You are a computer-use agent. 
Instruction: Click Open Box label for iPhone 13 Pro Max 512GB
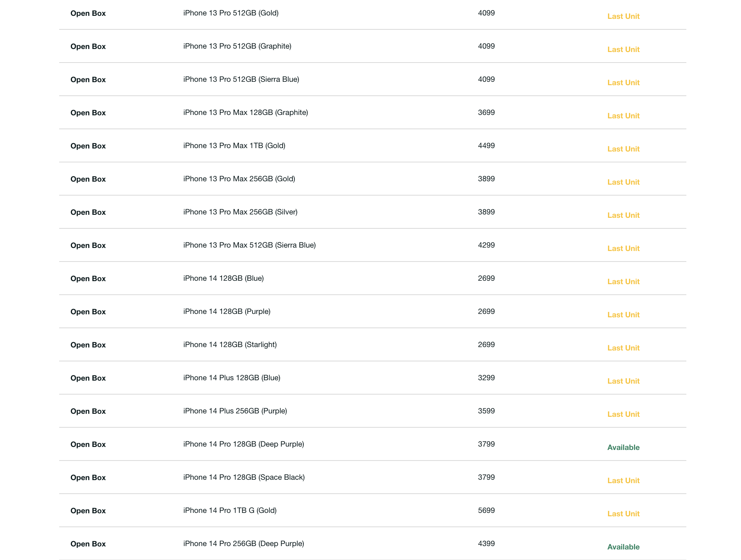tap(88, 245)
